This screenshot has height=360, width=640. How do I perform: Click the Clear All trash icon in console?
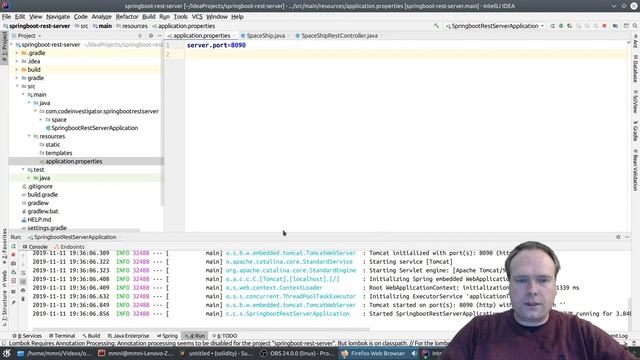23,299
